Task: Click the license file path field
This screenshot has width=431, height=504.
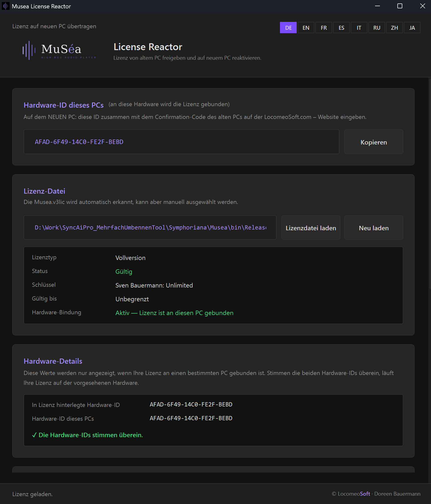Action: point(150,228)
